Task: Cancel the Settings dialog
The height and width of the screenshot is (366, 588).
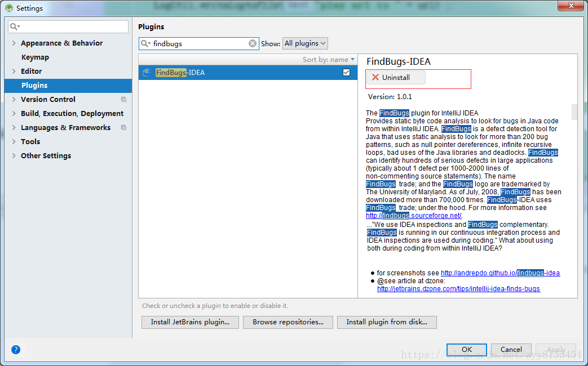Action: (x=511, y=350)
